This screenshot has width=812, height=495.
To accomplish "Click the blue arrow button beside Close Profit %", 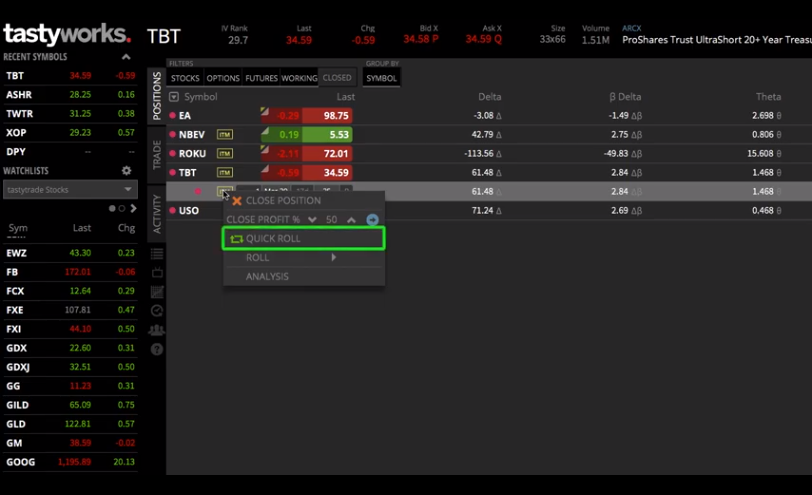I will (x=372, y=220).
